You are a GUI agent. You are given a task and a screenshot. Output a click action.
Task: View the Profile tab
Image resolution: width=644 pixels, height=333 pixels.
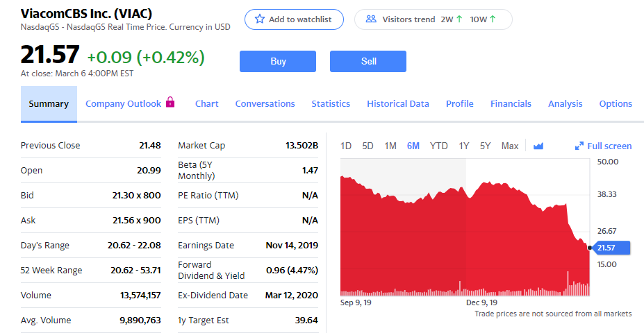tap(460, 104)
